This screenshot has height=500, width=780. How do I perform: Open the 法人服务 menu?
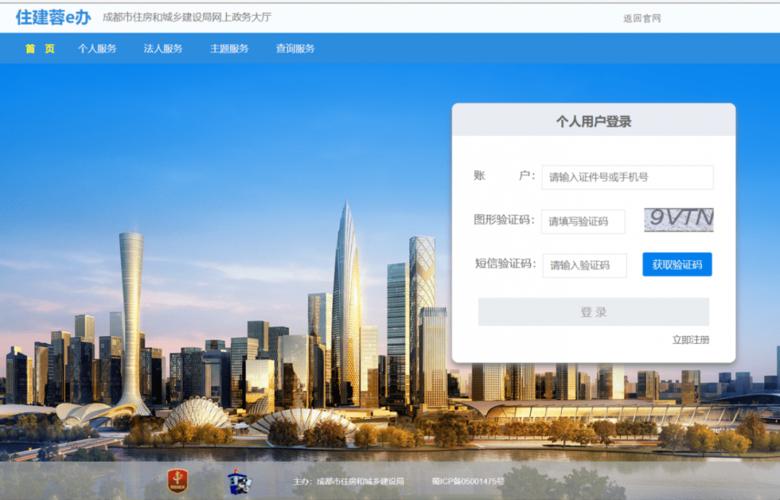(163, 48)
